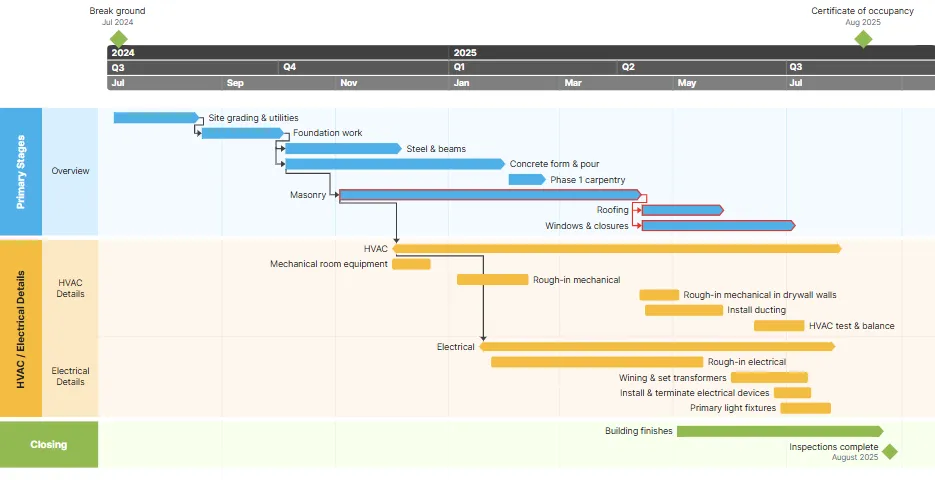
Task: Click the Building finishes label
Action: [x=639, y=431]
